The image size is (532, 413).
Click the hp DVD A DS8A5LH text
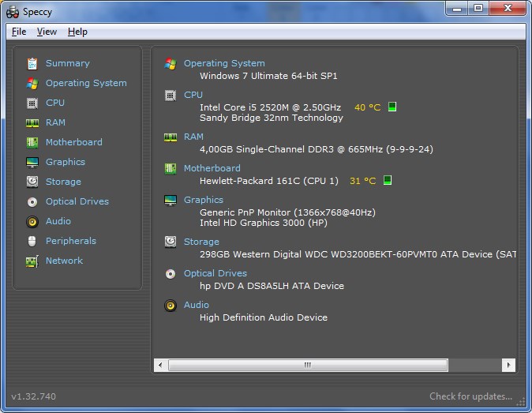point(272,286)
